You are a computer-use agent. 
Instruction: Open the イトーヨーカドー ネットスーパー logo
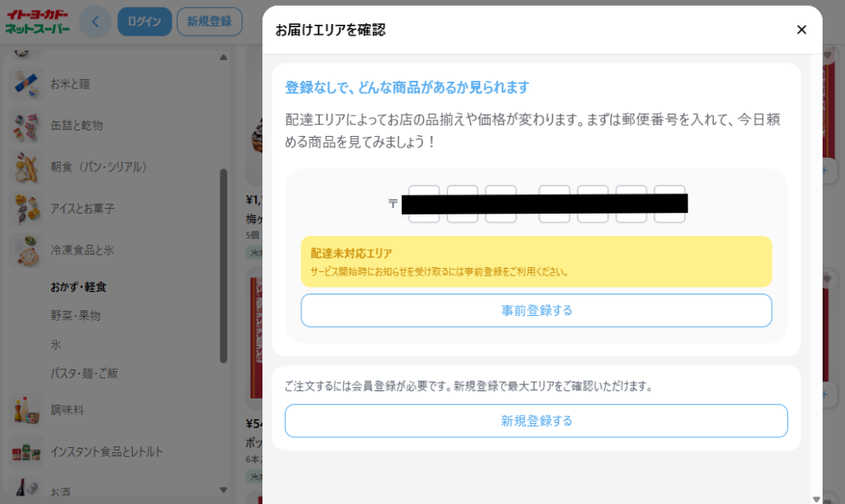(37, 21)
